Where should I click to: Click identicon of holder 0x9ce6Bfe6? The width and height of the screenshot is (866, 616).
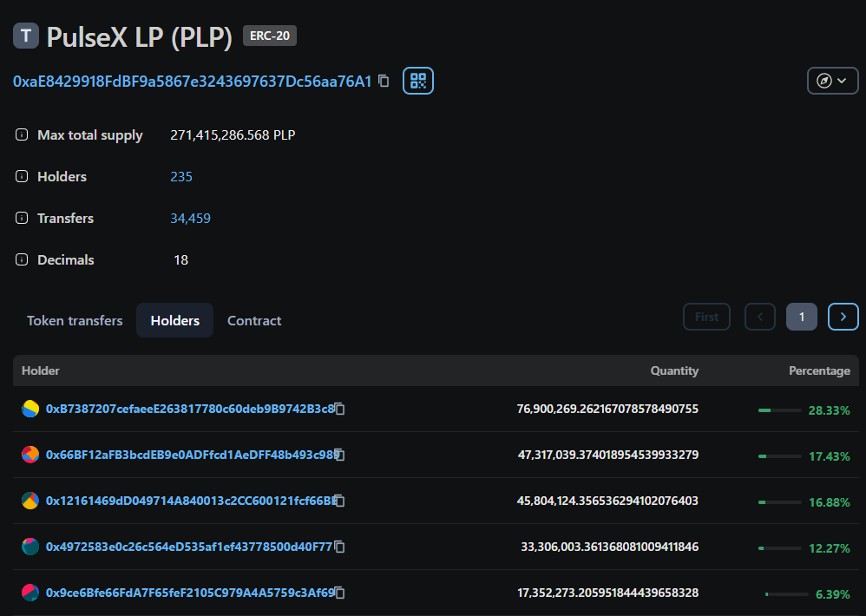click(30, 593)
